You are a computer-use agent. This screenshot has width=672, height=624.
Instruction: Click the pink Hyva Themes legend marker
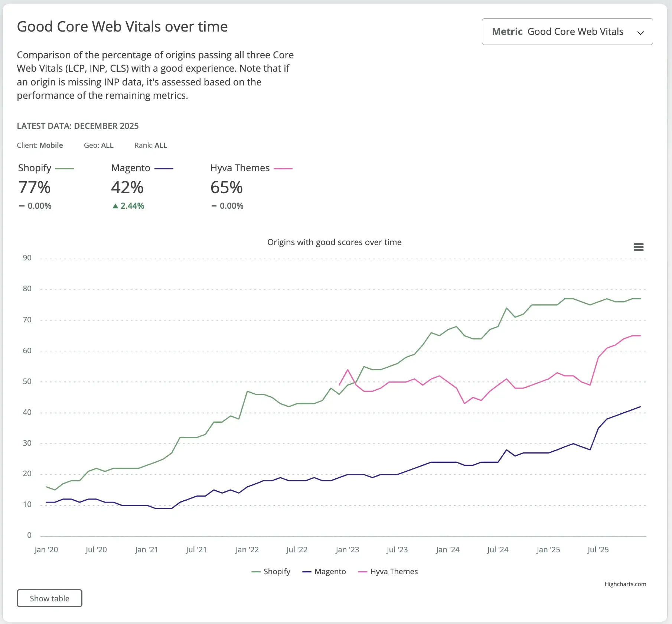284,168
